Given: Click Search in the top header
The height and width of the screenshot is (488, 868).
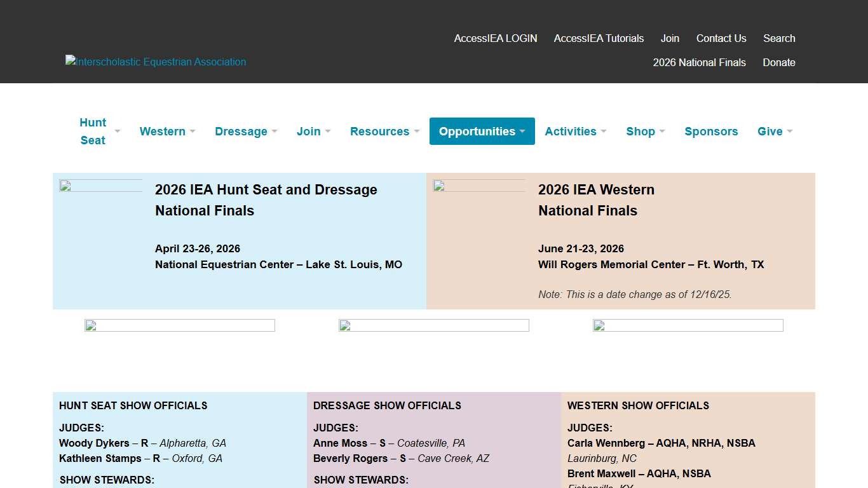Looking at the screenshot, I should pos(779,38).
